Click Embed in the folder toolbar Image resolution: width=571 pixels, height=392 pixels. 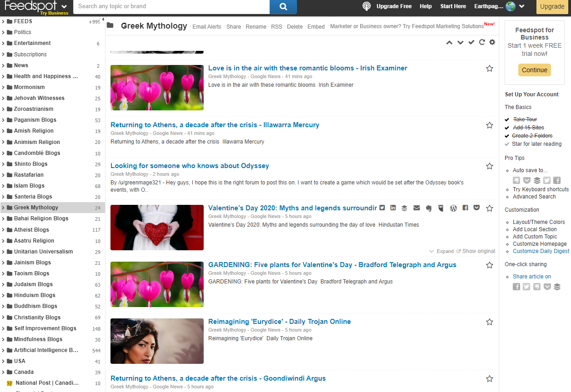click(x=316, y=27)
